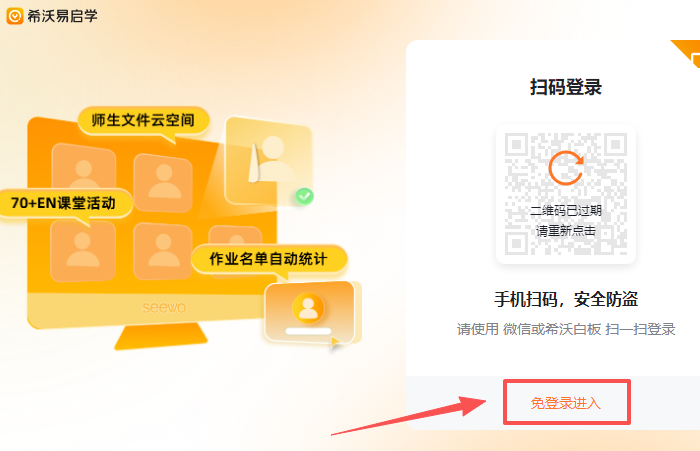Click the 二维码已过期 expired notice text
This screenshot has width=700, height=451.
coord(566,210)
